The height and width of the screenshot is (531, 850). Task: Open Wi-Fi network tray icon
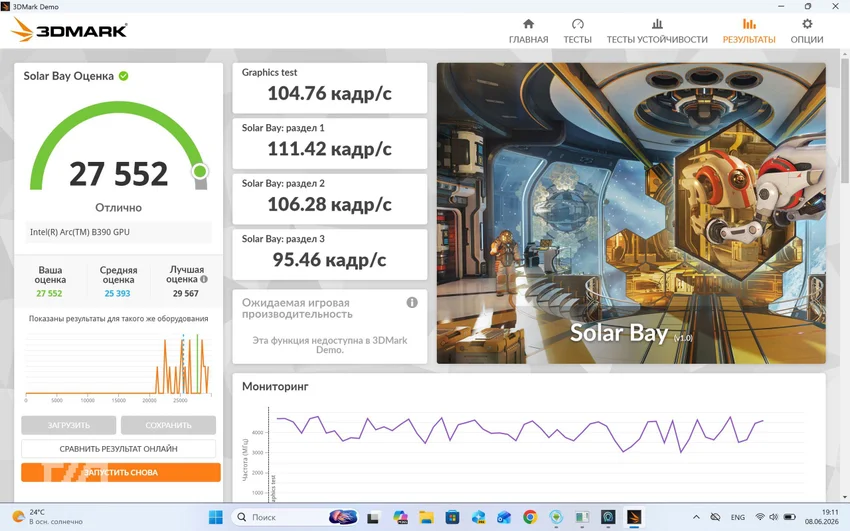pyautogui.click(x=760, y=517)
